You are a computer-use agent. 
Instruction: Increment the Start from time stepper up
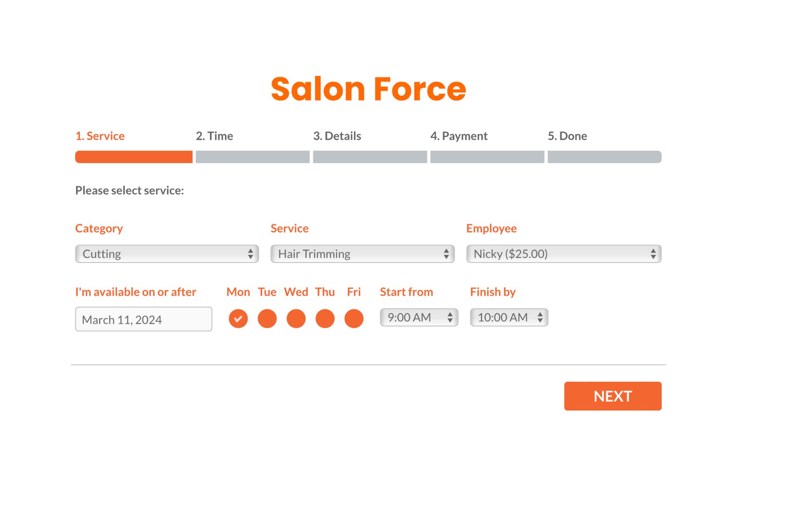tap(451, 313)
